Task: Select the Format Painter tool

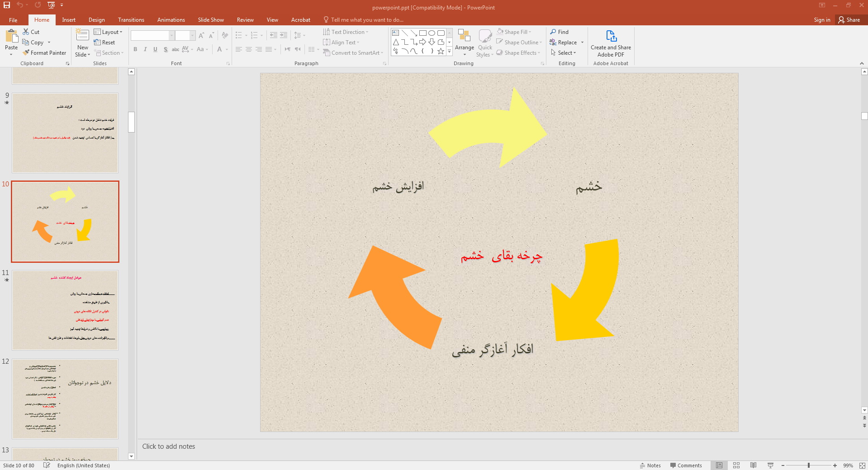Action: (x=44, y=53)
